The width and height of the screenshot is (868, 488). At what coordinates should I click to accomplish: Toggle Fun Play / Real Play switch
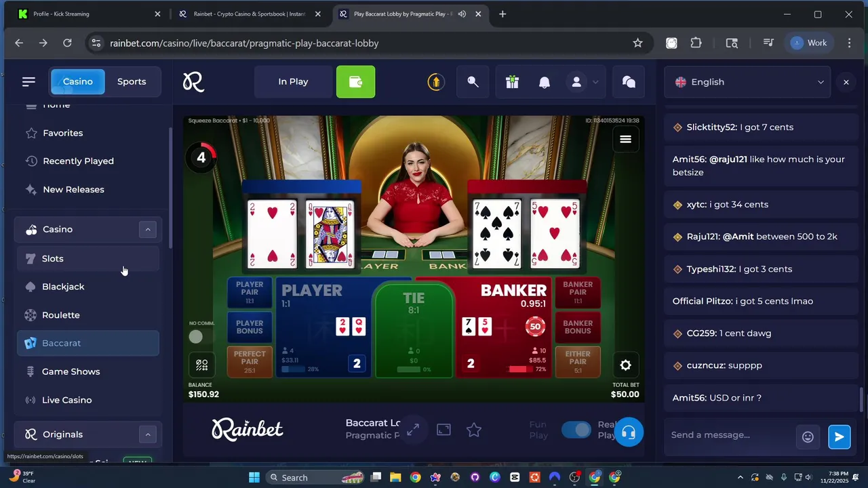576,430
